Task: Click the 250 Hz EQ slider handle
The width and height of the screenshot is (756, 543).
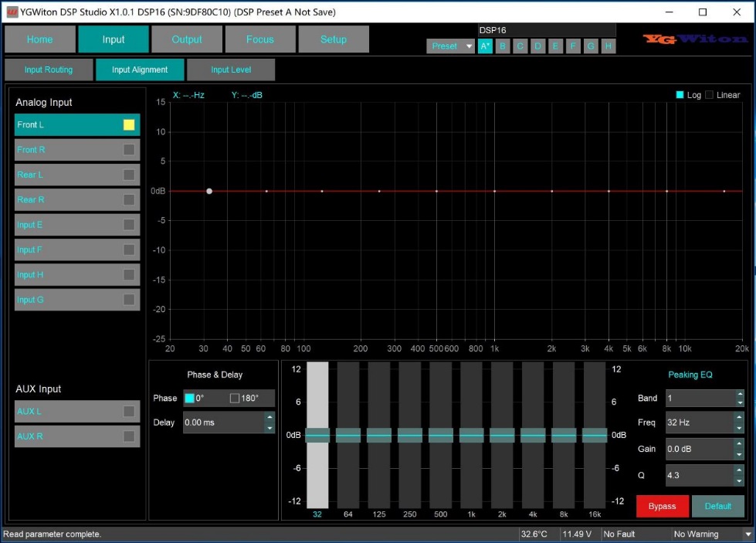Action: [x=410, y=436]
